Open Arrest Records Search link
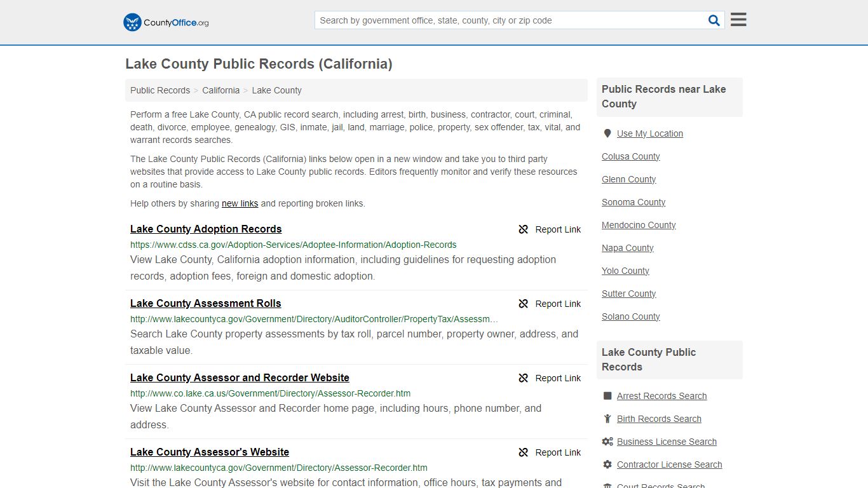The height and width of the screenshot is (488, 868). coord(662,396)
